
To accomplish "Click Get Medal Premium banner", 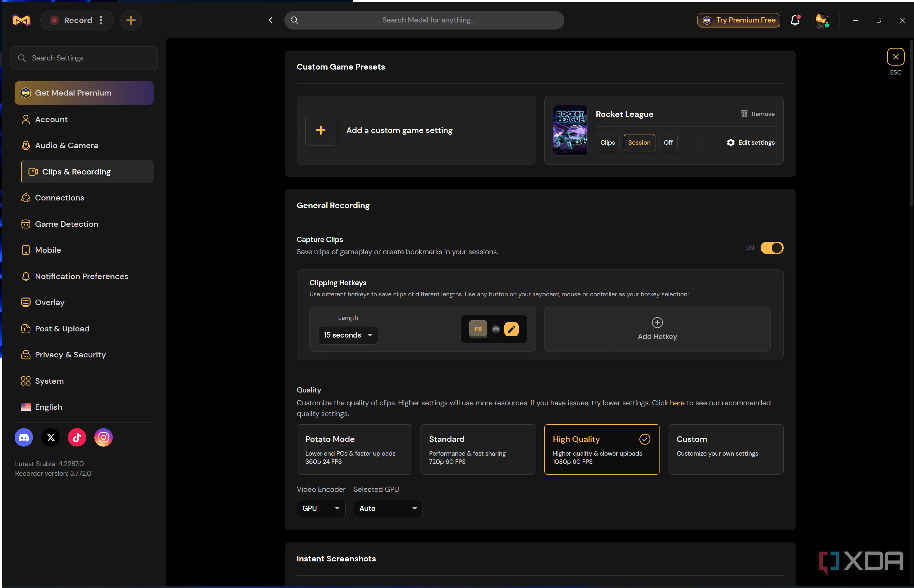I will (84, 93).
